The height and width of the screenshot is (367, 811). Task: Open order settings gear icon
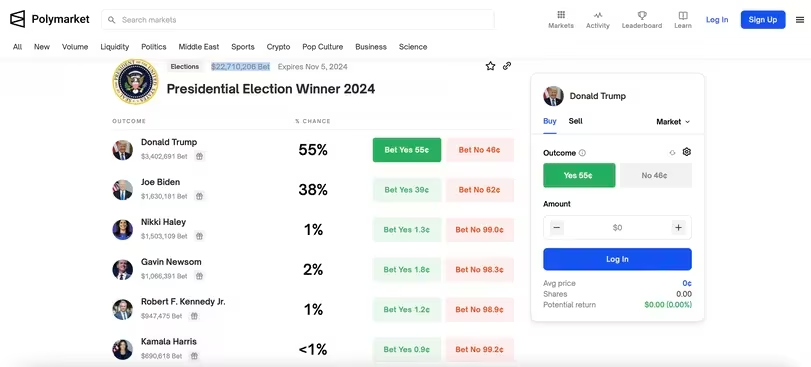pyautogui.click(x=687, y=152)
